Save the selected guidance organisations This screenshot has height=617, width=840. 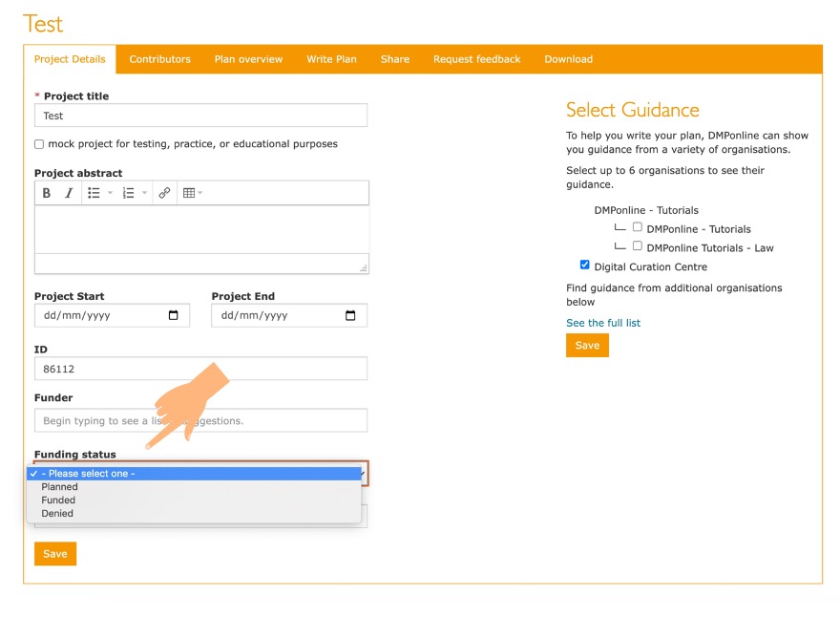(587, 346)
